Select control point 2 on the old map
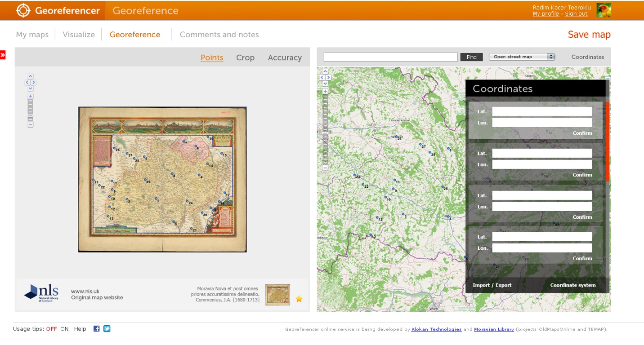 pos(172,174)
